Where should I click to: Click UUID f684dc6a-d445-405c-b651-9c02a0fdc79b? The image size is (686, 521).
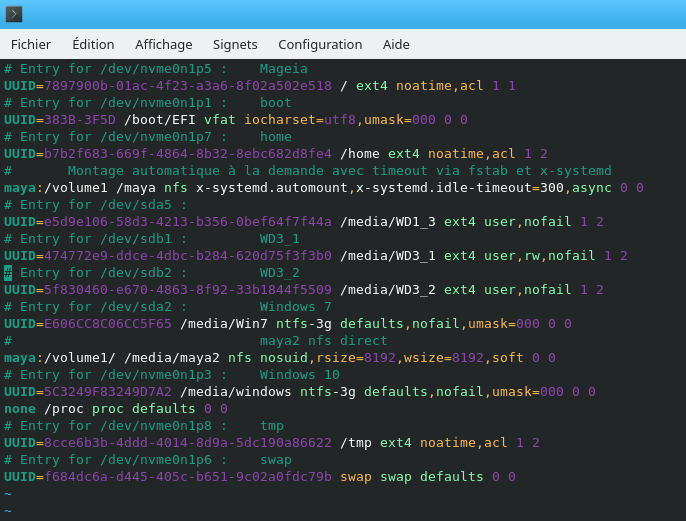tap(188, 478)
